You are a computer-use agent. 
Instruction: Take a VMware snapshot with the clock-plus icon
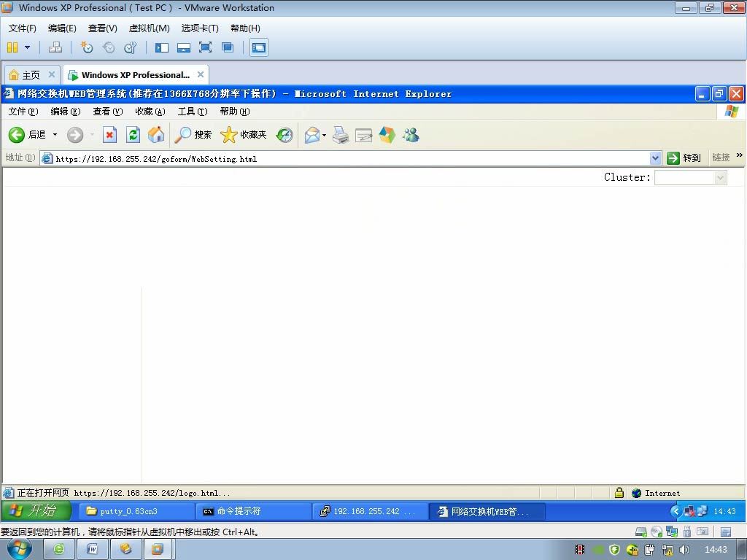[x=87, y=47]
